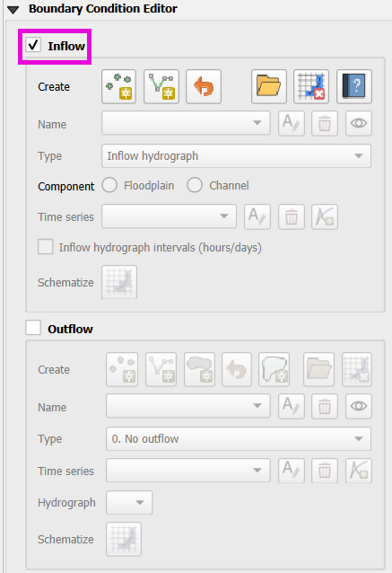Image resolution: width=392 pixels, height=573 pixels.
Task: Collapse the Boundary Condition Editor section
Action: click(x=13, y=10)
